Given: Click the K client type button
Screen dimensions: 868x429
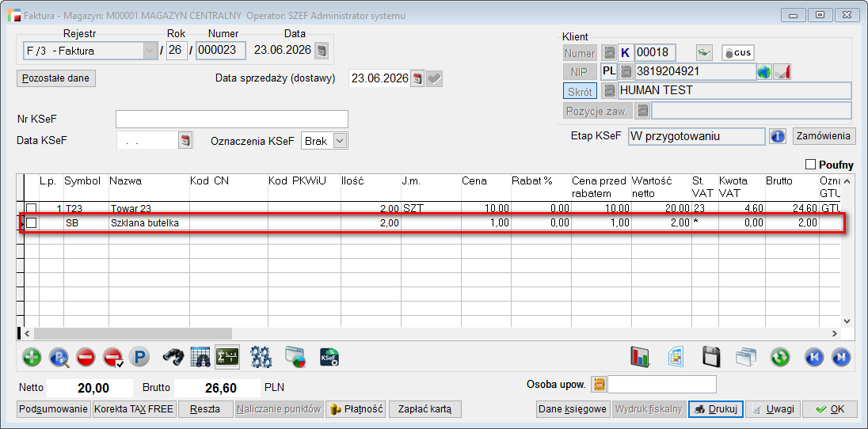Looking at the screenshot, I should [626, 53].
